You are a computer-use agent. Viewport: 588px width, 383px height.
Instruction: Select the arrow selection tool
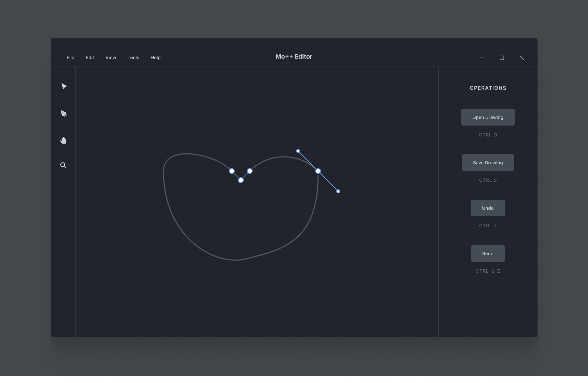coord(64,86)
